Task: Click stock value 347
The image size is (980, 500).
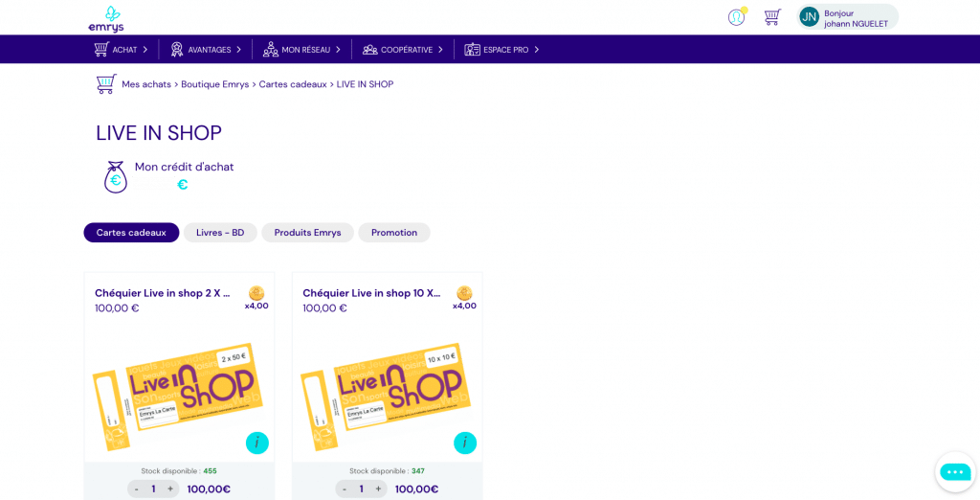Action: 418,471
